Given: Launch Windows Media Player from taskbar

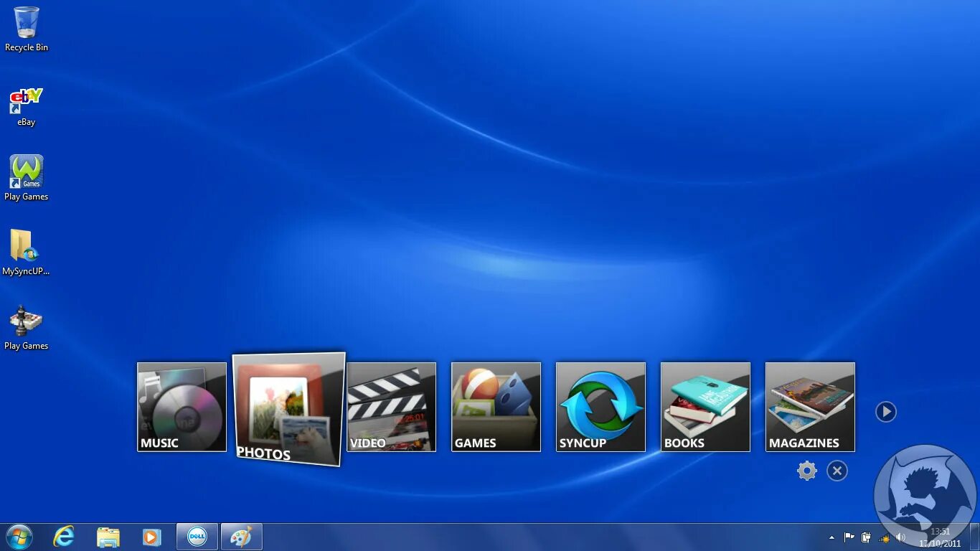Looking at the screenshot, I should pyautogui.click(x=152, y=537).
